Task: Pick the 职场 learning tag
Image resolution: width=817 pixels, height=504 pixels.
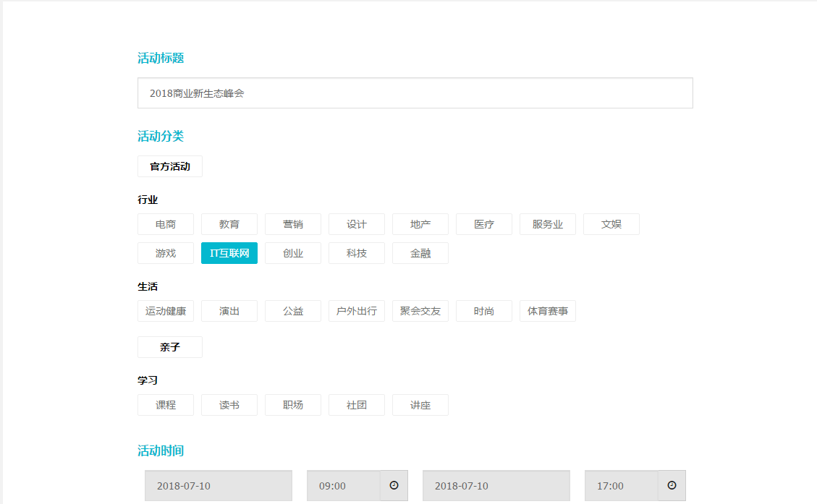Action: tap(293, 405)
